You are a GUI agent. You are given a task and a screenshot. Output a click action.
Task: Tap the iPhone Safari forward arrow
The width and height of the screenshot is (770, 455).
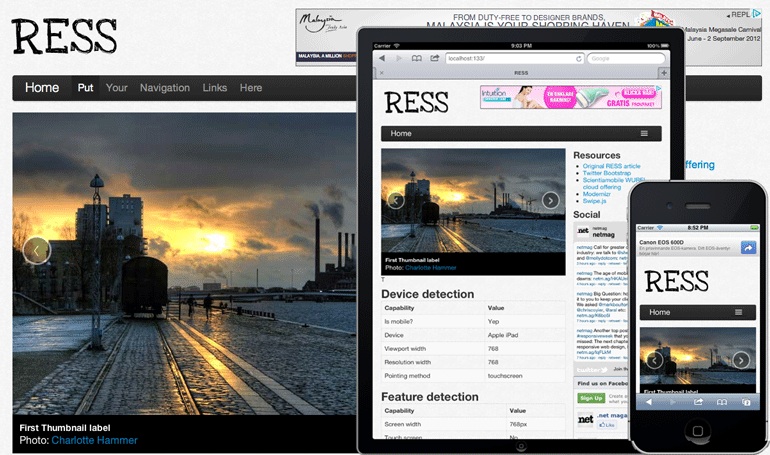pos(673,402)
